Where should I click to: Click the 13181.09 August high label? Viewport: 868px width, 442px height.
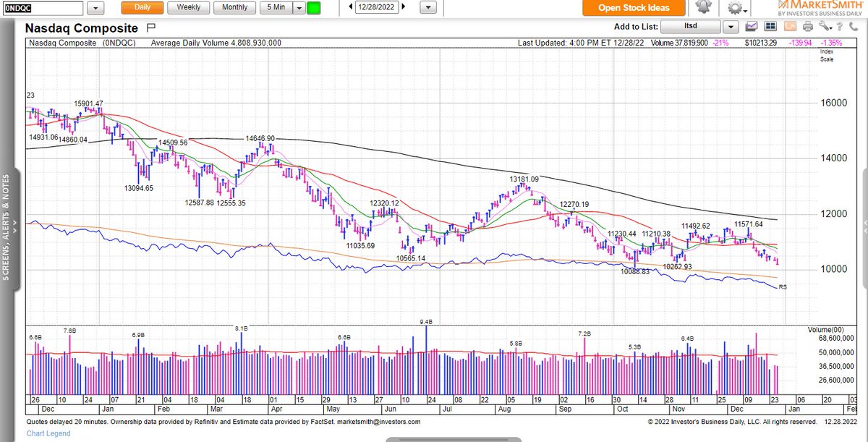(x=524, y=179)
